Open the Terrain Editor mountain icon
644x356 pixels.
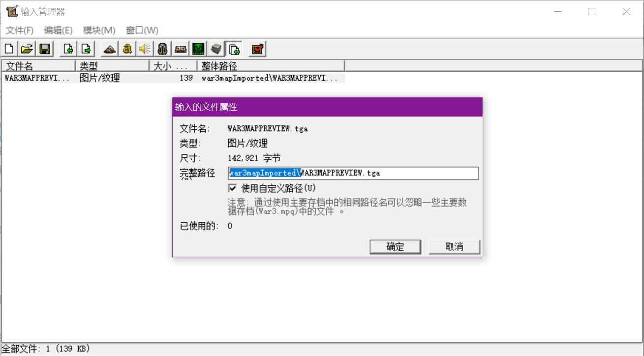point(110,49)
